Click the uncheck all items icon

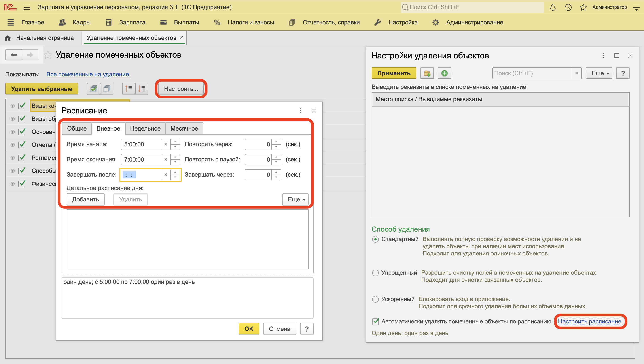(107, 89)
